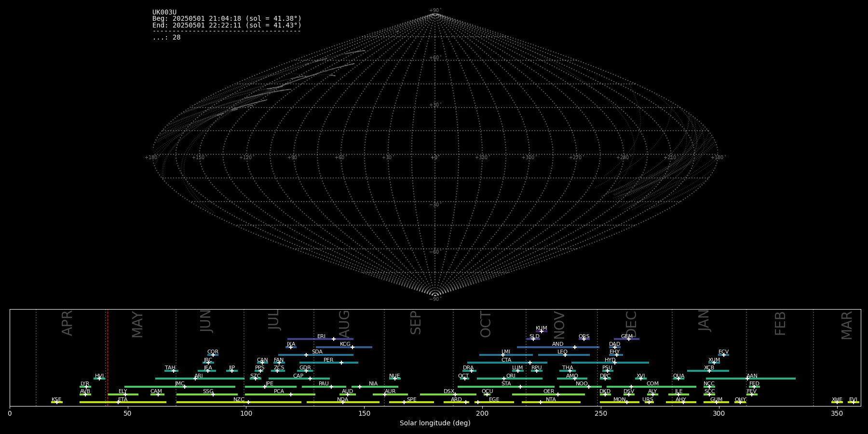Click the SEP month label
Screen dimensions: 868x434
[x=416, y=323]
